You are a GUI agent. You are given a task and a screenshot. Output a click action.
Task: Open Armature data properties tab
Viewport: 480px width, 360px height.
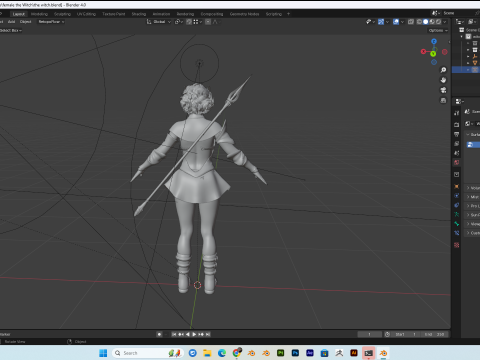[457, 214]
